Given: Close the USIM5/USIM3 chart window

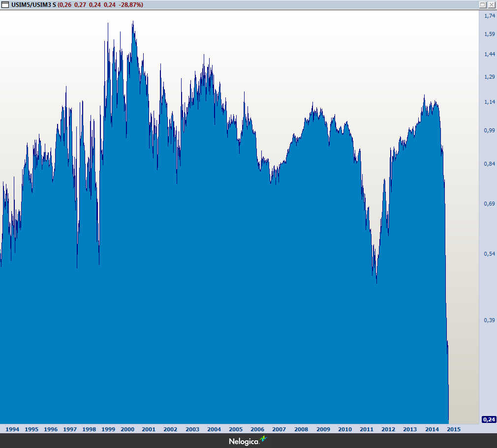Looking at the screenshot, I should pyautogui.click(x=491, y=4).
